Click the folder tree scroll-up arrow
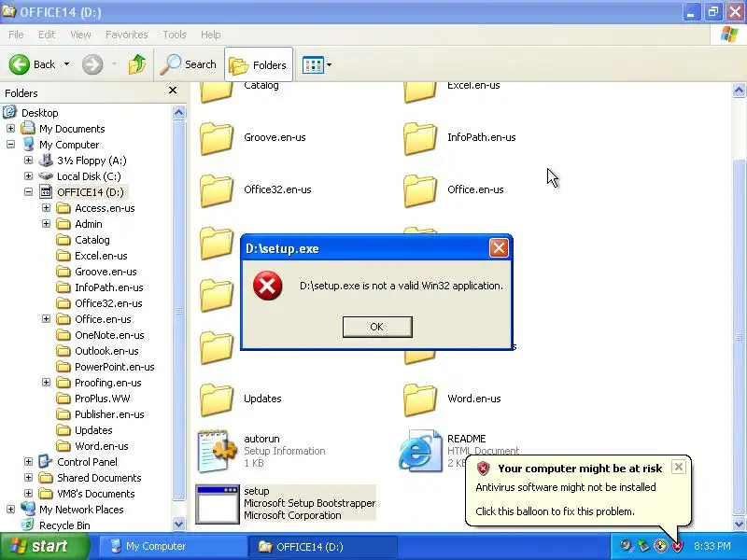The height and width of the screenshot is (560, 747). 178,113
